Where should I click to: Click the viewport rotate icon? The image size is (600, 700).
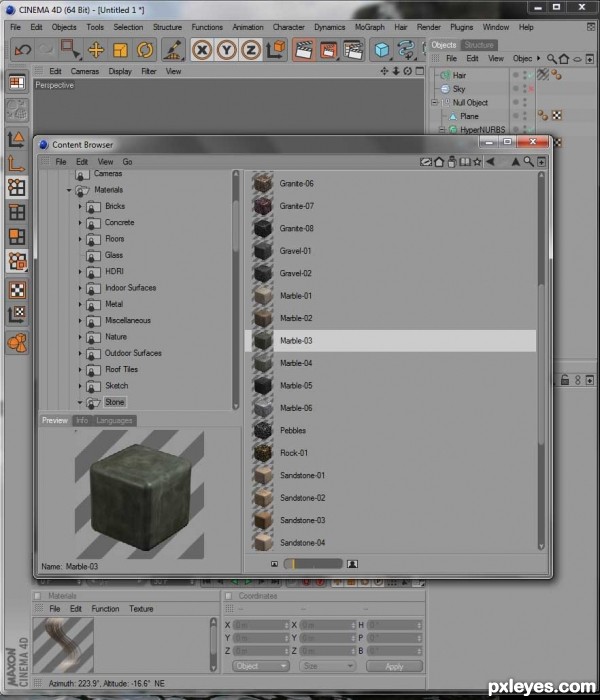pyautogui.click(x=407, y=71)
